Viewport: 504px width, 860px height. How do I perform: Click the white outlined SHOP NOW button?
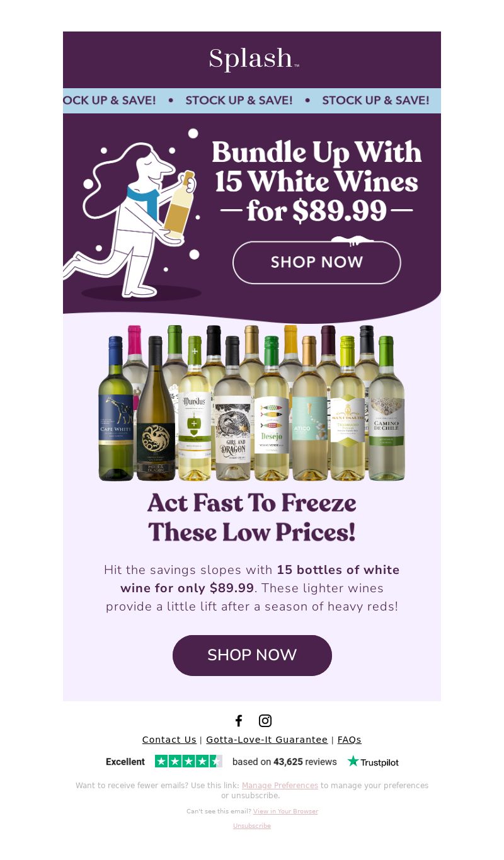pyautogui.click(x=317, y=262)
